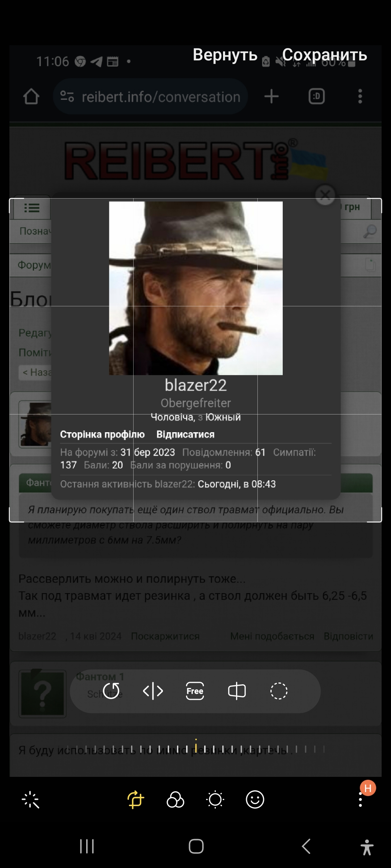Open the brightness adjustment tool

tap(215, 799)
